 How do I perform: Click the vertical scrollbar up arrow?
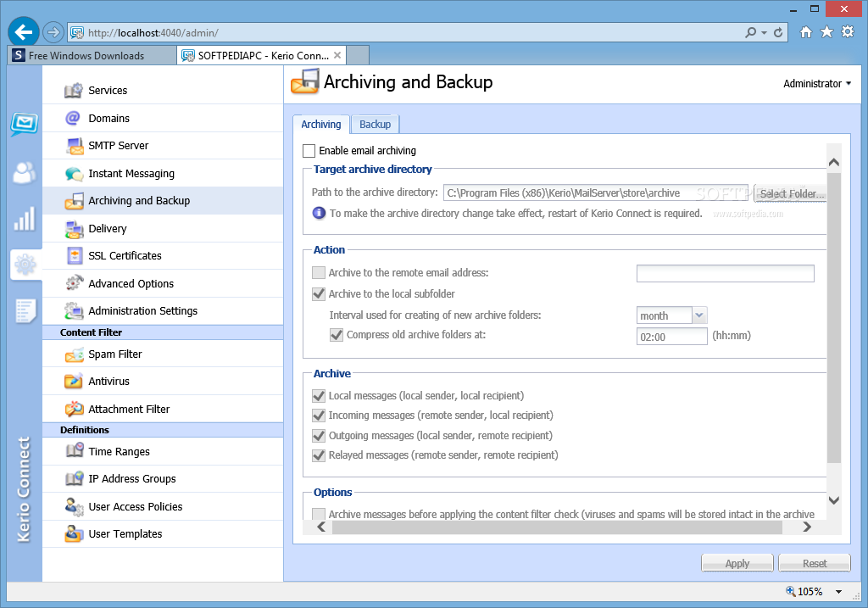click(x=834, y=162)
